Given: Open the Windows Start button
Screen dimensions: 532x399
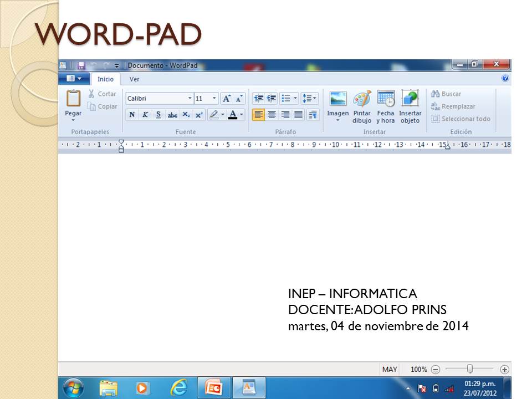Looking at the screenshot, I should (x=73, y=388).
